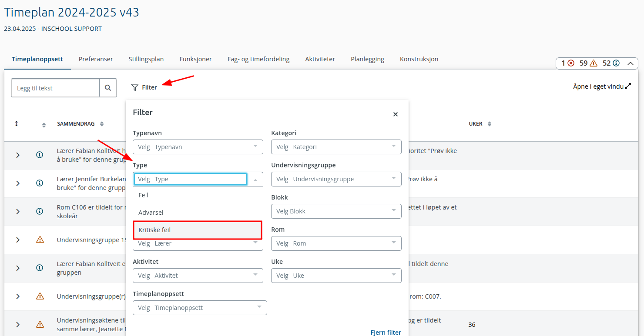Switch to the Aktiviteter tab
This screenshot has width=644, height=336.
320,59
